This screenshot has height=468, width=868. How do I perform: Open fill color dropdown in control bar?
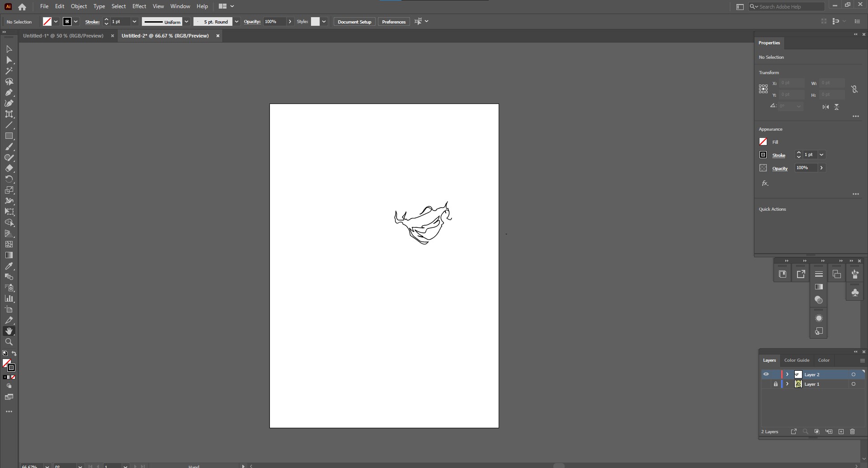tap(56, 22)
